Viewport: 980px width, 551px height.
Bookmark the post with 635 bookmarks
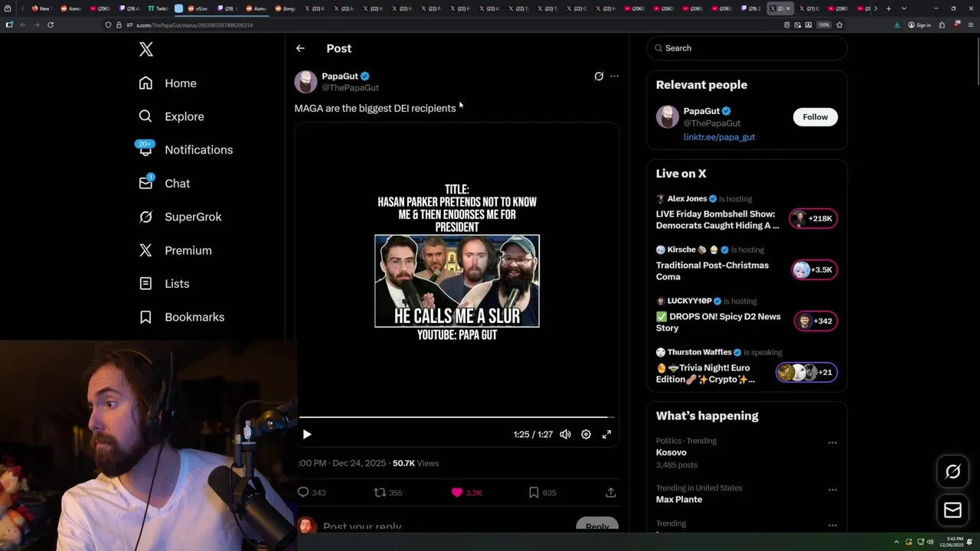[x=542, y=493]
